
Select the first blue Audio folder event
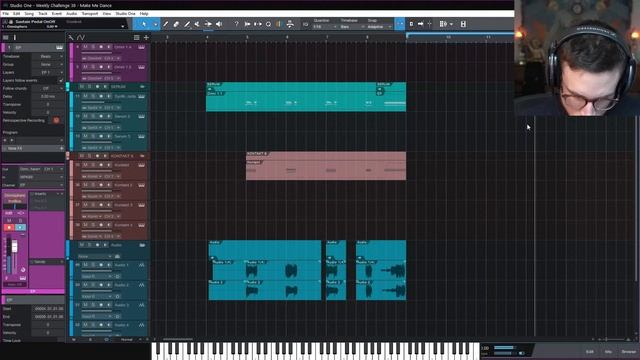pyautogui.click(x=264, y=270)
